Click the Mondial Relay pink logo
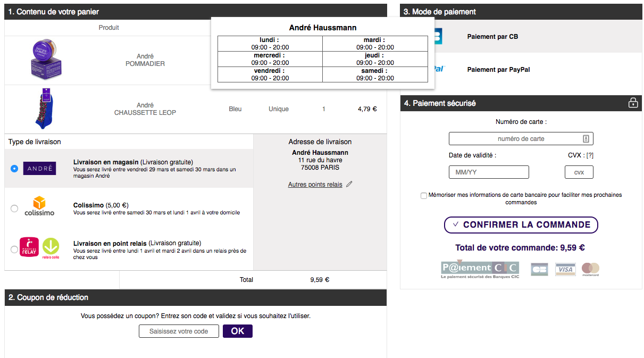 (29, 247)
